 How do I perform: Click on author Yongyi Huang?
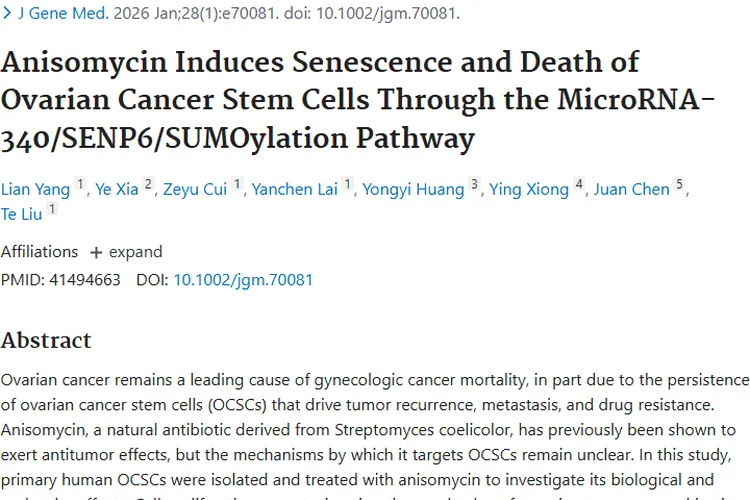[x=413, y=190]
